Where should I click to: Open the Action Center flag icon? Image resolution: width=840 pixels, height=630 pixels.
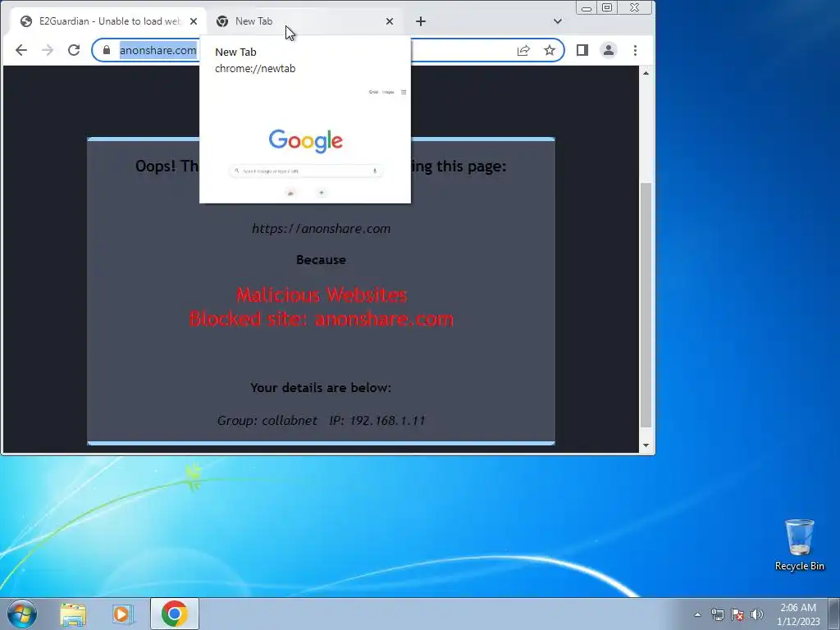click(x=737, y=615)
